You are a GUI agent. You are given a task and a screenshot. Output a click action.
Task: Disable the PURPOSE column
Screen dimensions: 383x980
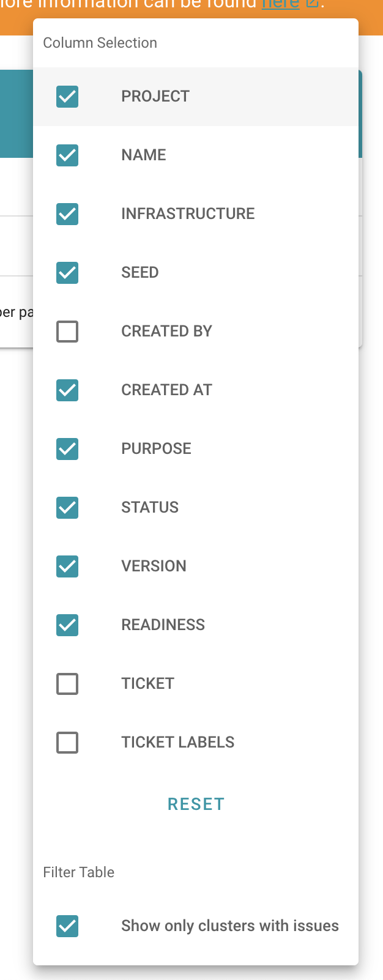67,449
